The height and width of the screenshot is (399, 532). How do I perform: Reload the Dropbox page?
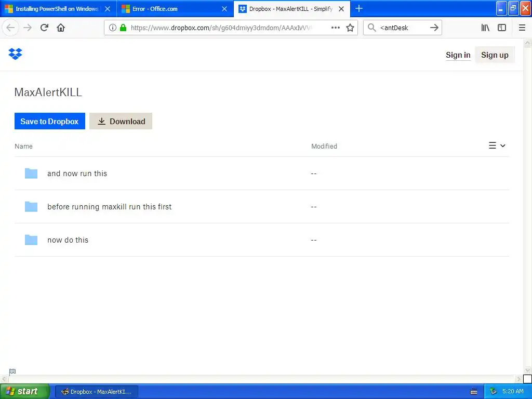[x=44, y=28]
